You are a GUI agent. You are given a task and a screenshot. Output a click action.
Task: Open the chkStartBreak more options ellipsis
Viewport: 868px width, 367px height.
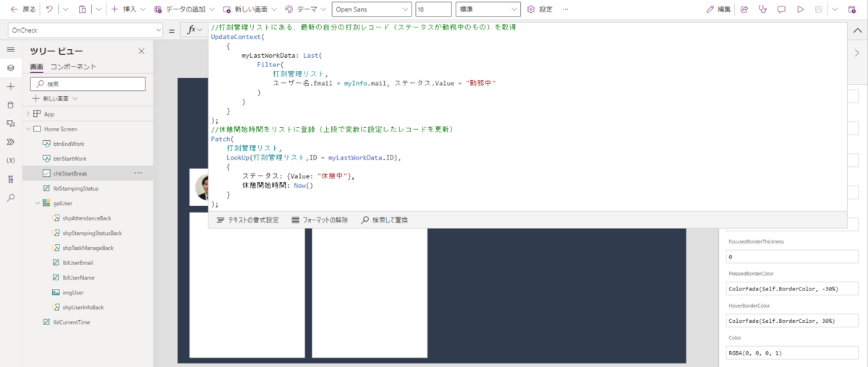(138, 173)
